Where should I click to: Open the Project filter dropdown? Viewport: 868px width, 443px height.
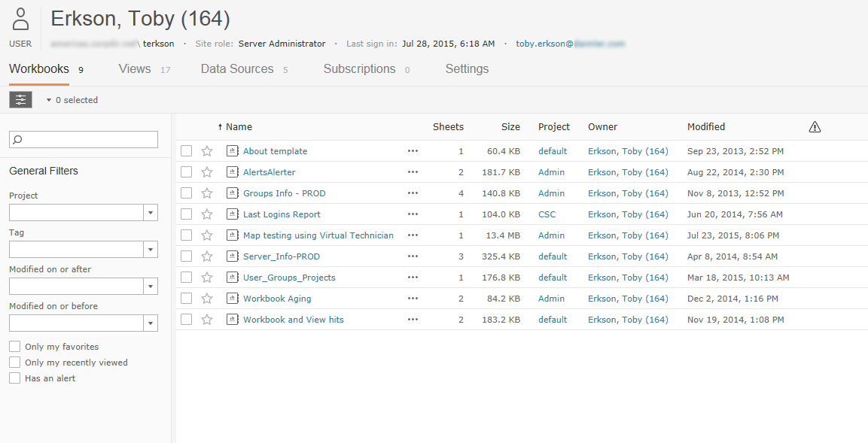pyautogui.click(x=150, y=211)
